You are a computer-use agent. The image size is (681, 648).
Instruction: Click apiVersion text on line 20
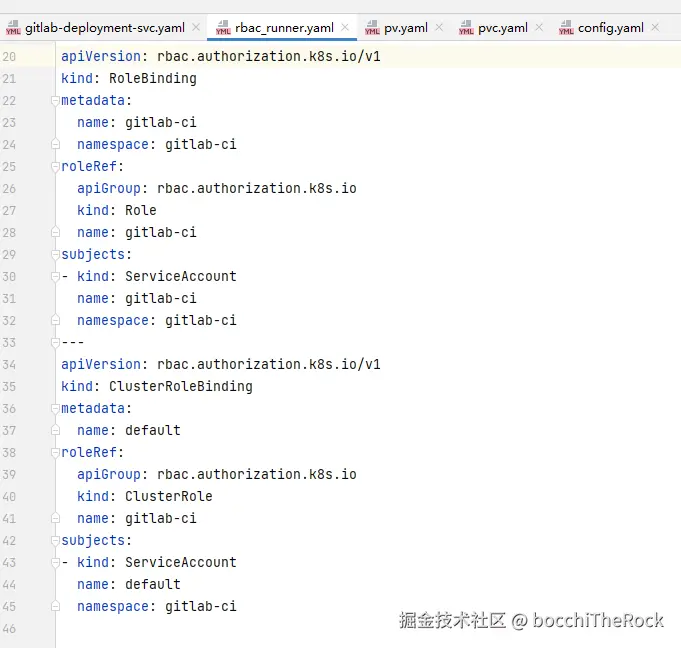221,56
